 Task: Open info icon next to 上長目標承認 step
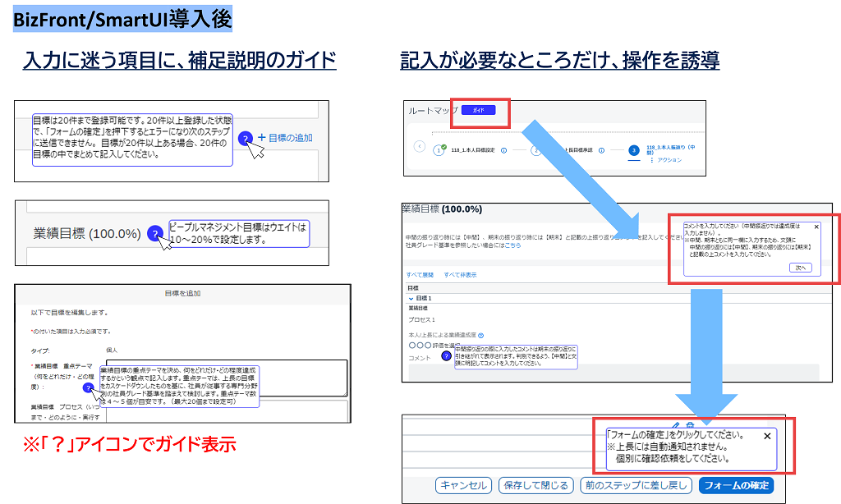tap(601, 151)
